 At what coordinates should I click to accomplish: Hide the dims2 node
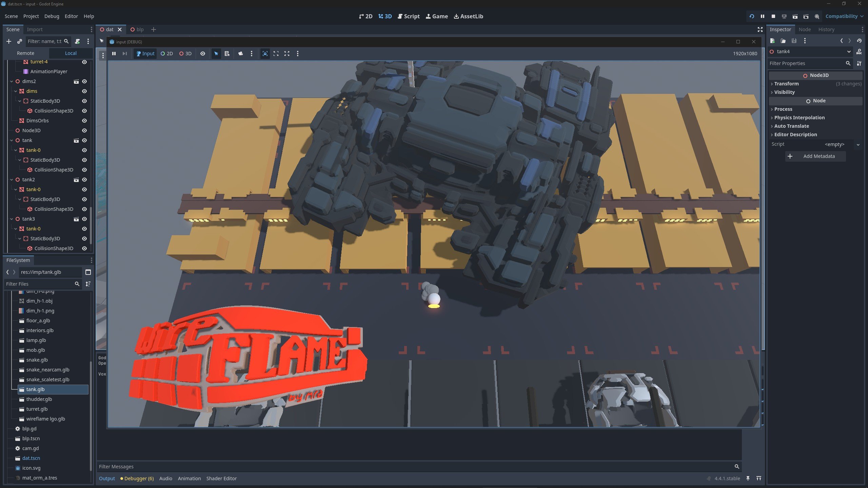pos(84,81)
